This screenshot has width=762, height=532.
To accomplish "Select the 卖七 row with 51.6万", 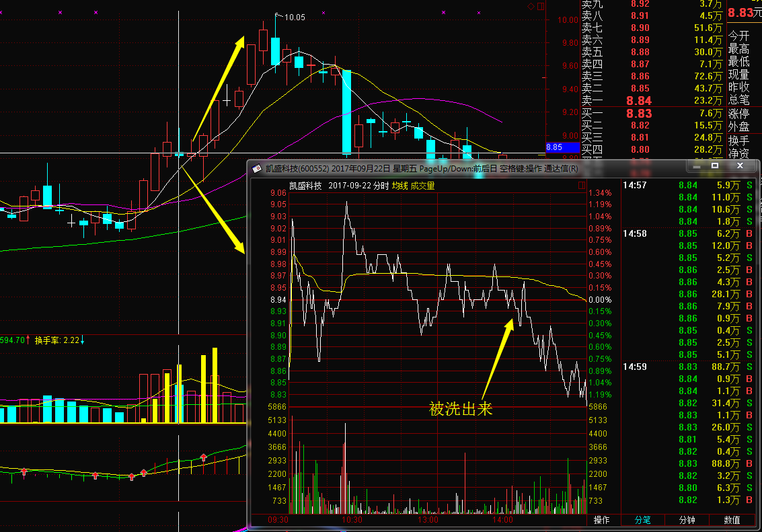I will click(652, 28).
